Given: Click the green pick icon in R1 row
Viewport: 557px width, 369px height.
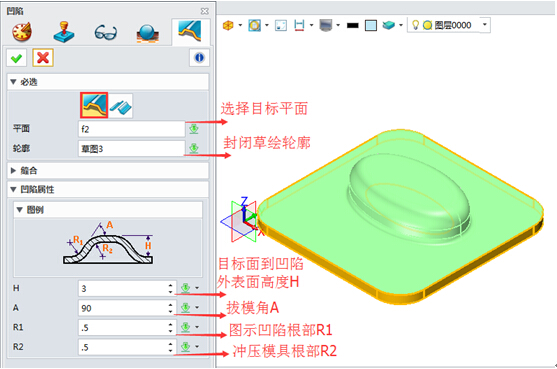Looking at the screenshot, I should point(185,327).
